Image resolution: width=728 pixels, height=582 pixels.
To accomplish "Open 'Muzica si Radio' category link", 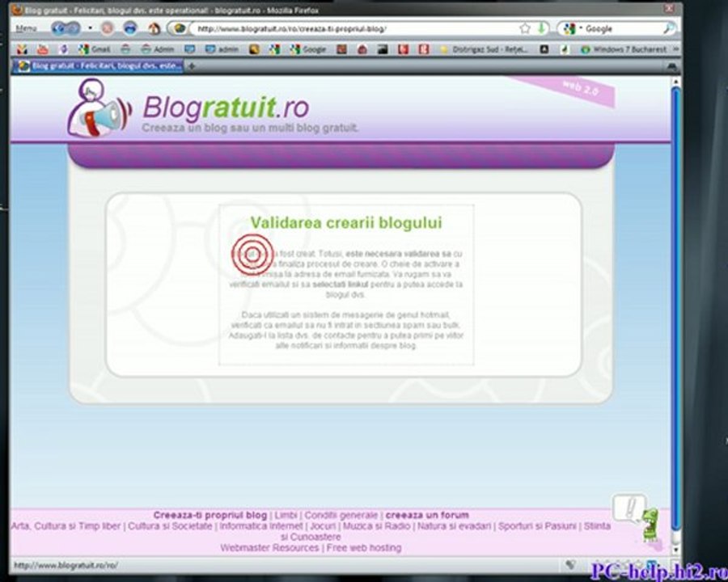I will (376, 526).
